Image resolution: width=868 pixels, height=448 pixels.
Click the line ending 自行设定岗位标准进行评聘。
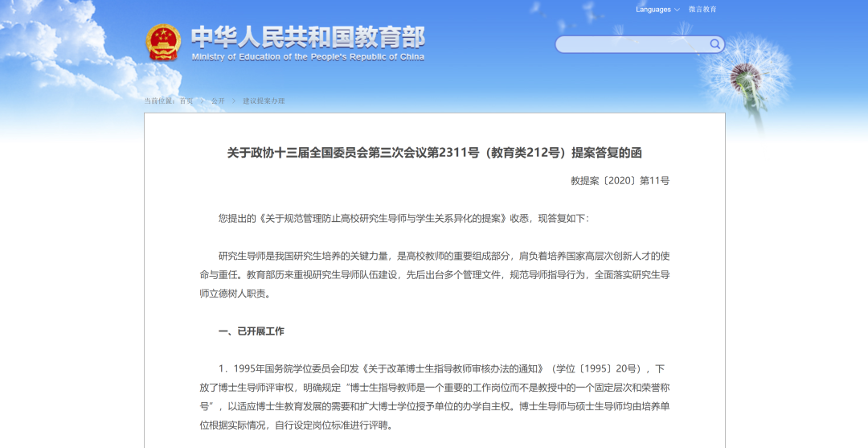click(x=296, y=425)
